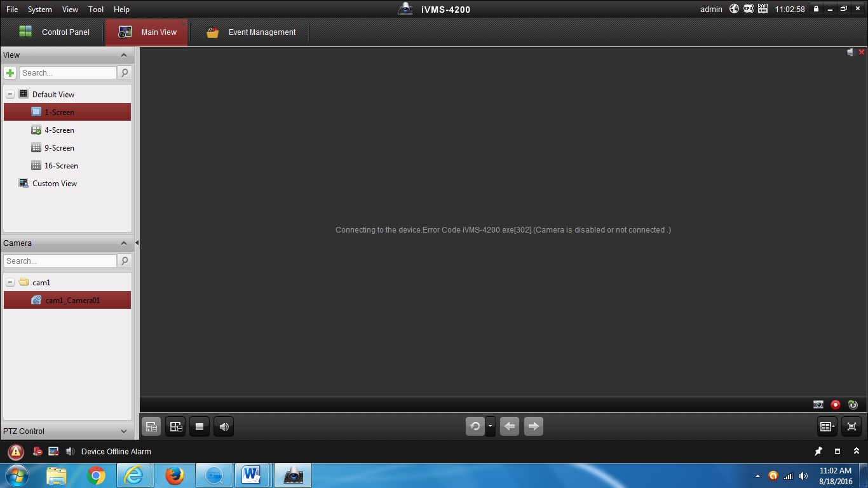Toggle the volume speaker button in toolbar
The height and width of the screenshot is (488, 868).
point(224,427)
